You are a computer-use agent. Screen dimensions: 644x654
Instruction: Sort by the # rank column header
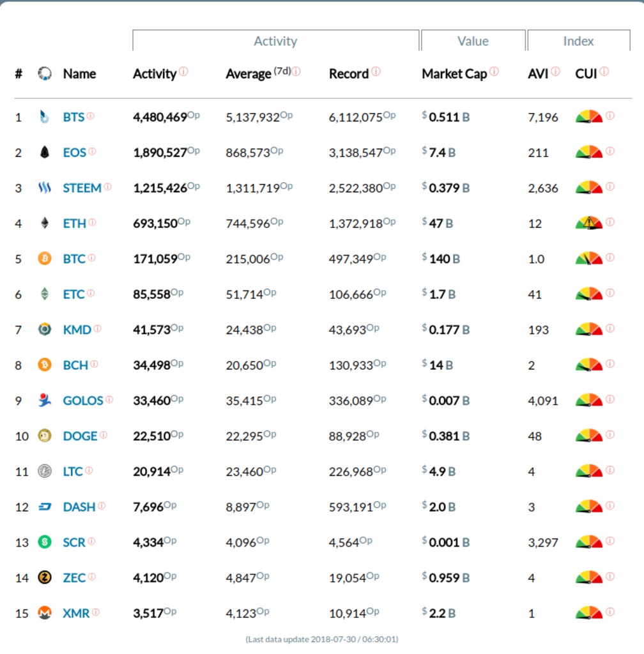(x=19, y=74)
